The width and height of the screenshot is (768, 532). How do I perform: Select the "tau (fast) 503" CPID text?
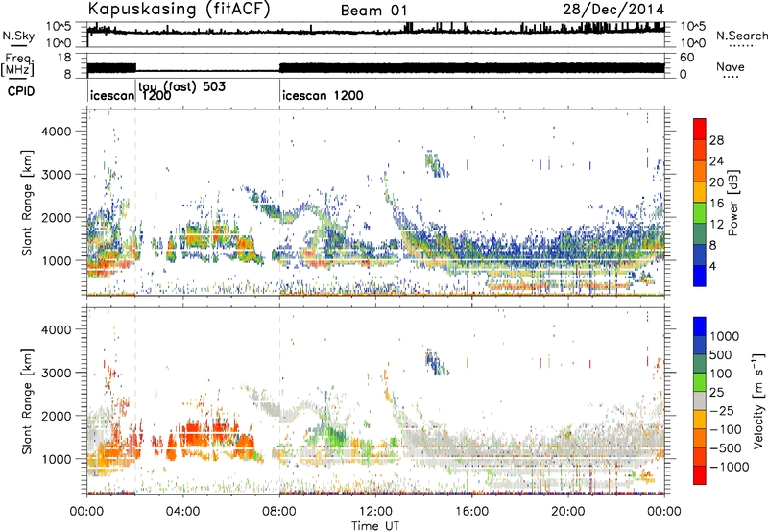tap(181, 86)
